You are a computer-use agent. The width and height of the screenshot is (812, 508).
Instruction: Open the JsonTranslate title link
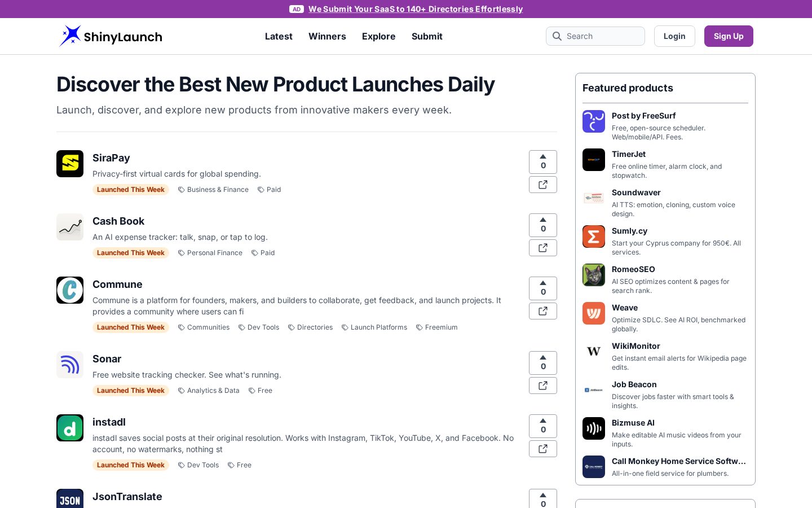[x=127, y=497]
